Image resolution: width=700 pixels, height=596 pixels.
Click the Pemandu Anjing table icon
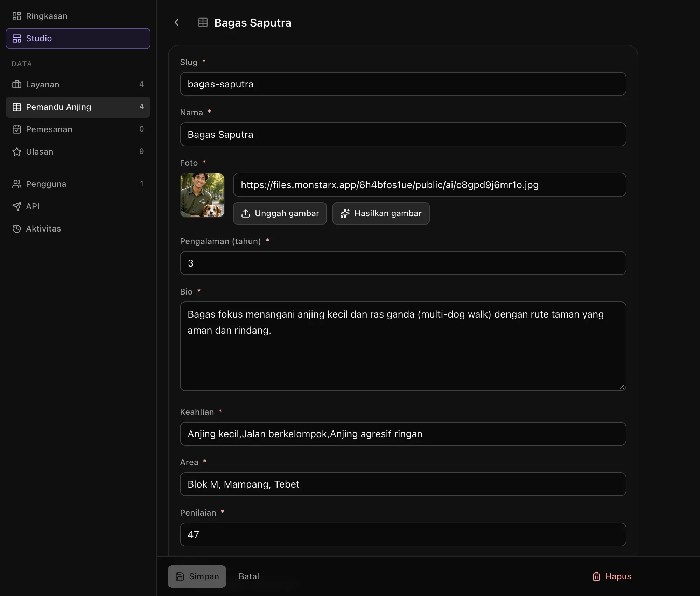point(16,107)
